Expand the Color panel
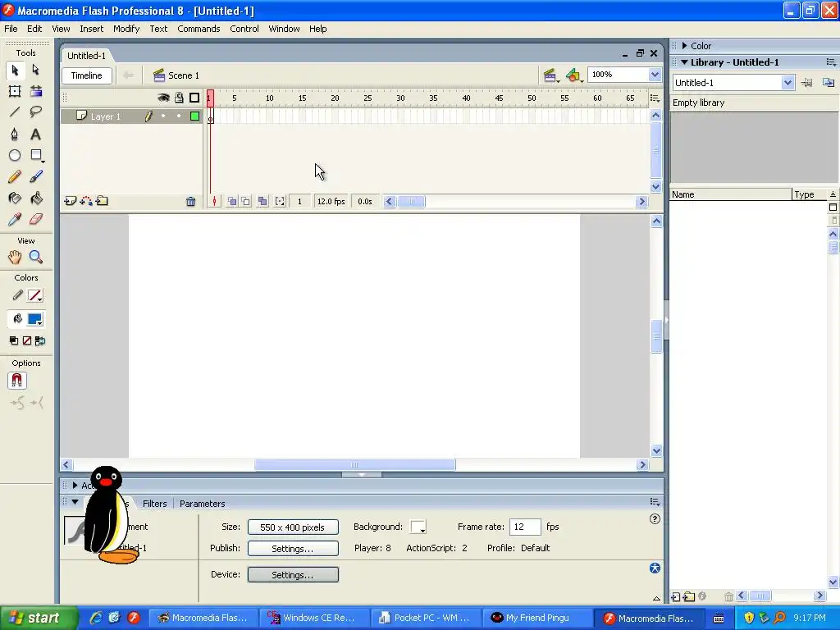The width and height of the screenshot is (840, 630). 685,46
